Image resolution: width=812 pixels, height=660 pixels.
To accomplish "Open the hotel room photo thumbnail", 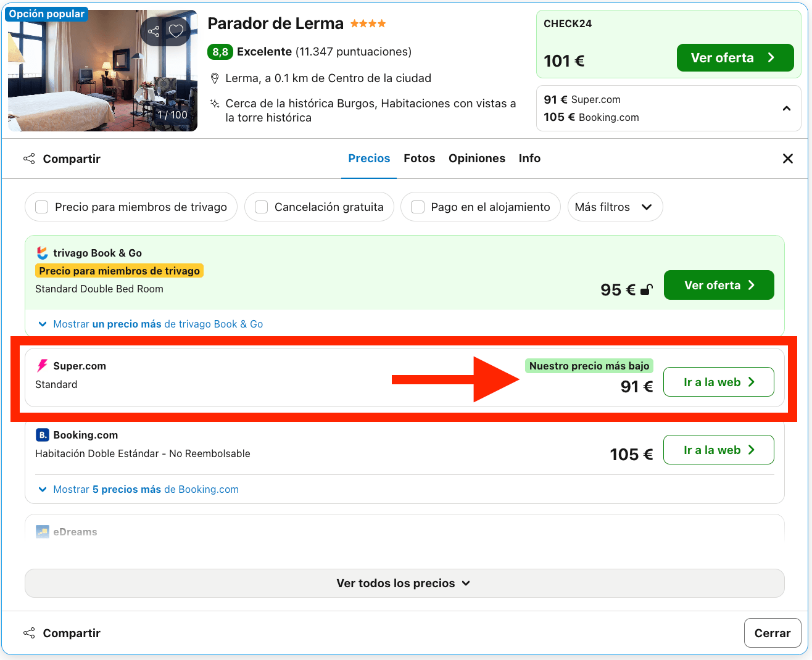I will [x=102, y=71].
